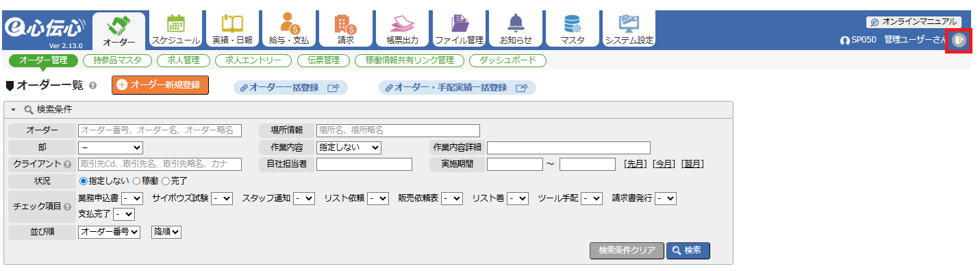Select the 指定しない status radio
980x271 pixels.
click(x=84, y=181)
